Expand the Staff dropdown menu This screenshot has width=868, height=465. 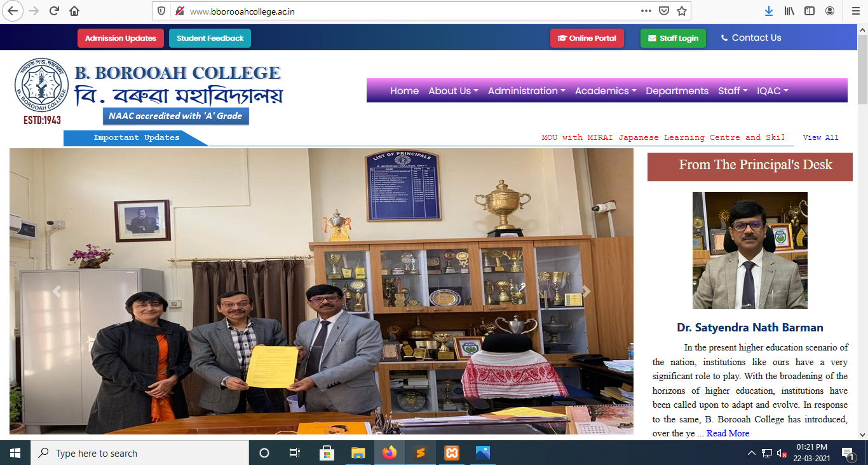pos(733,91)
